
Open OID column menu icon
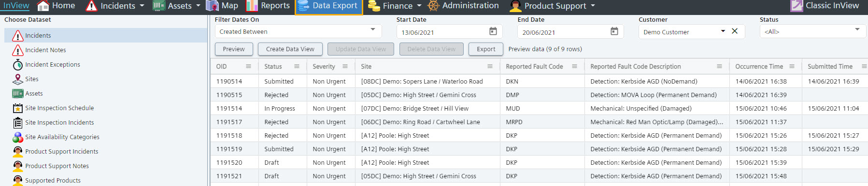tap(248, 66)
